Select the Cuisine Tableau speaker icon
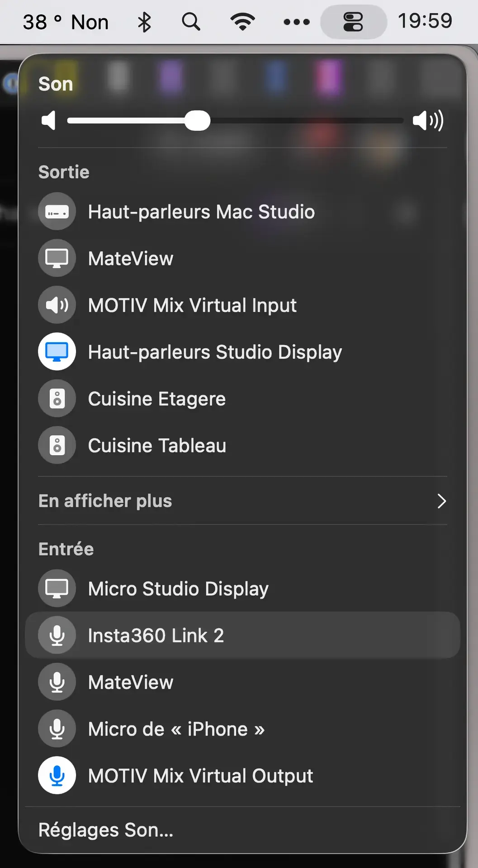478x868 pixels. tap(57, 445)
